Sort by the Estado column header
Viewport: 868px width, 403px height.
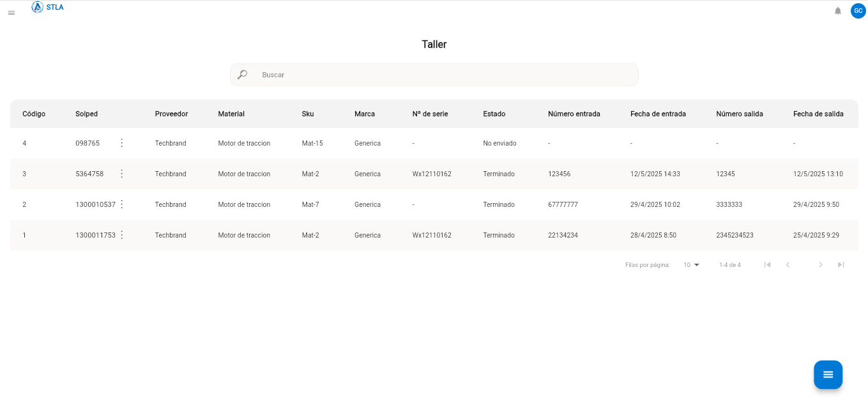494,114
